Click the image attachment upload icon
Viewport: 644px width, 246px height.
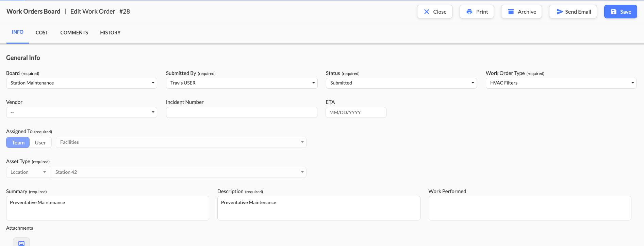point(21,243)
